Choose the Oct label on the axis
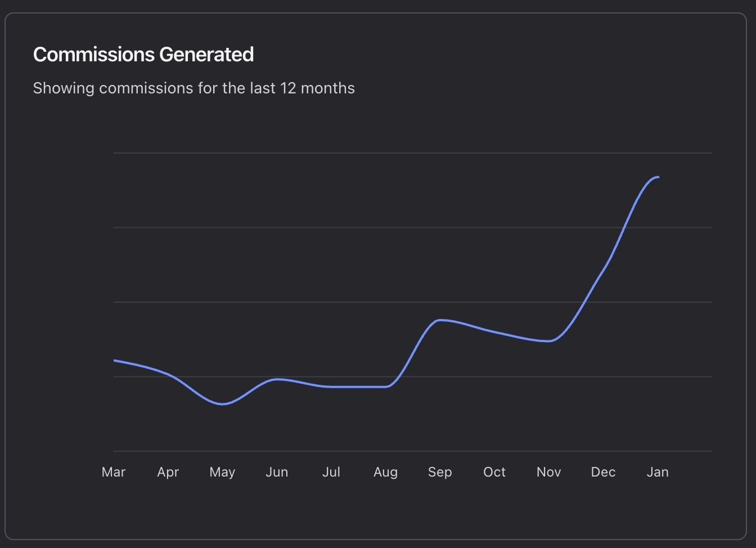The width and height of the screenshot is (756, 548). click(x=494, y=472)
